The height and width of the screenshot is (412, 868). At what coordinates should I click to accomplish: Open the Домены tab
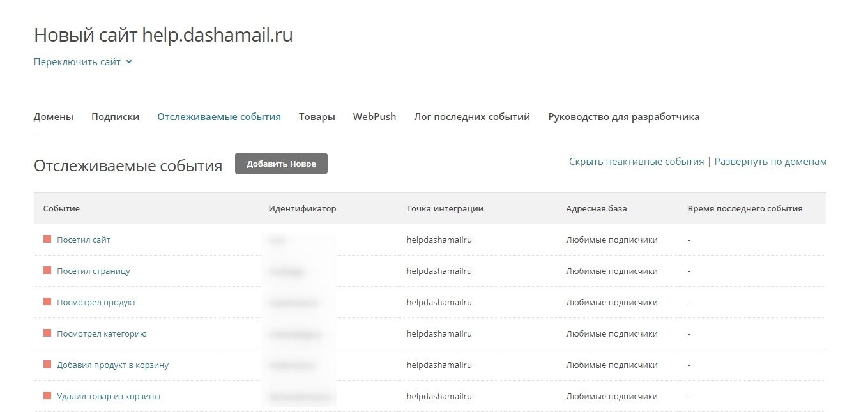point(53,117)
